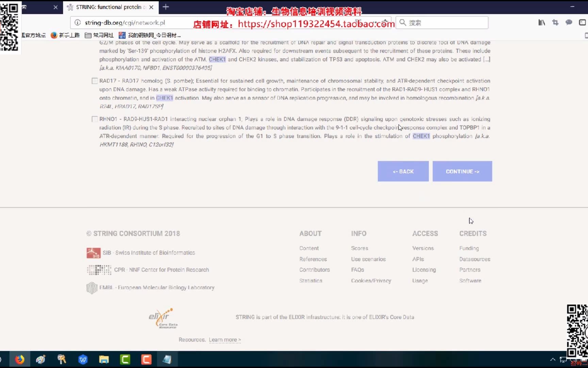Image resolution: width=588 pixels, height=368 pixels.
Task: Open the EMBL European Molecular Biology Laboratory link
Action: pyautogui.click(x=157, y=288)
